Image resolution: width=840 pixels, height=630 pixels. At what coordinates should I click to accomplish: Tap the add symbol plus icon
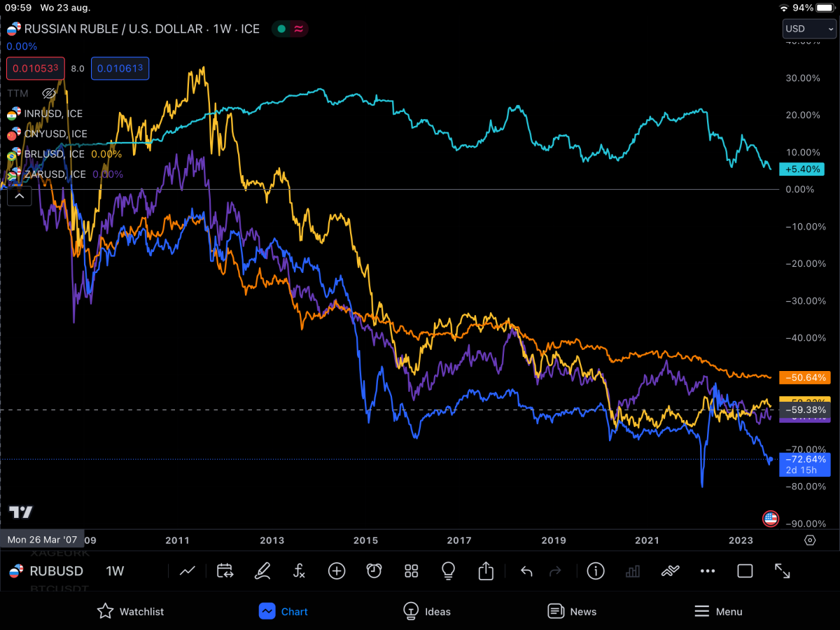point(337,571)
